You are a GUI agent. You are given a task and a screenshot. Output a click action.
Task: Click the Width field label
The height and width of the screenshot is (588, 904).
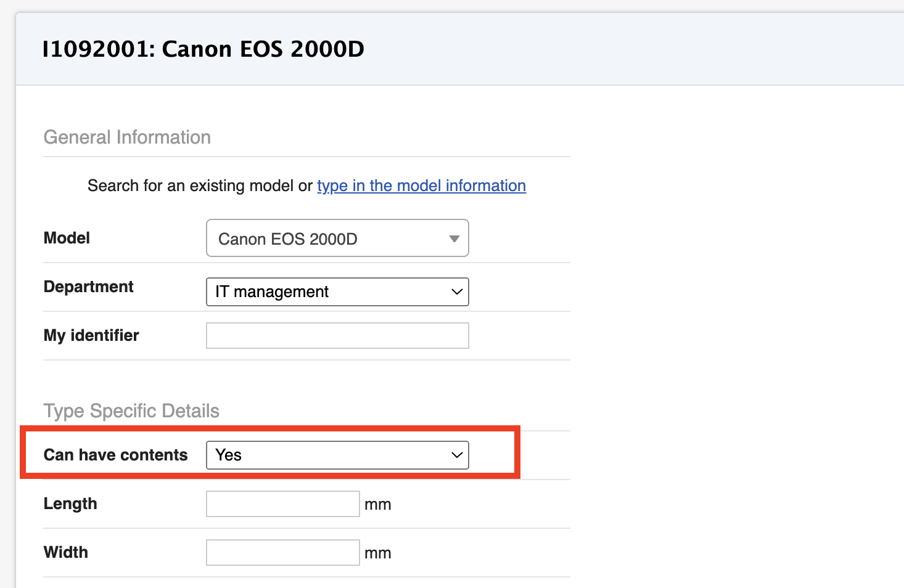[65, 552]
